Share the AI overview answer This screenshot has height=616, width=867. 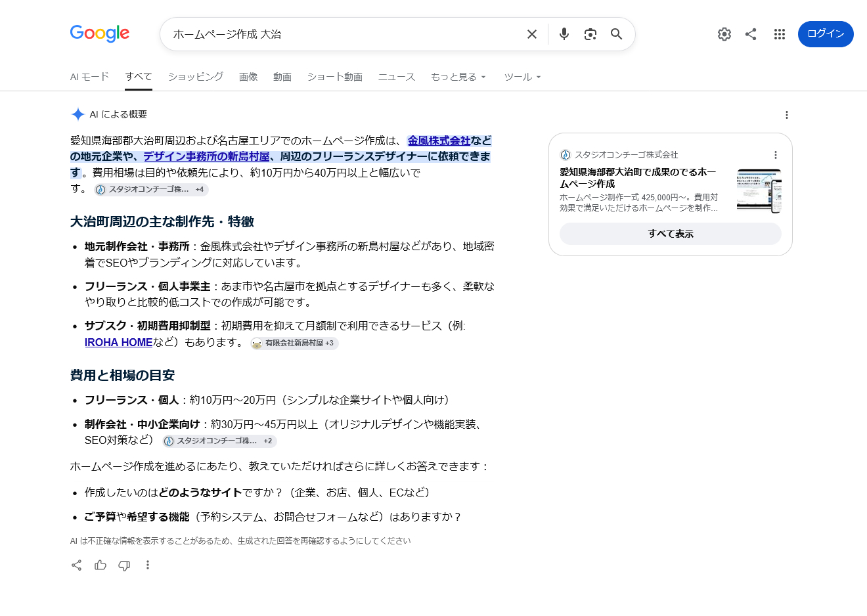pos(77,565)
